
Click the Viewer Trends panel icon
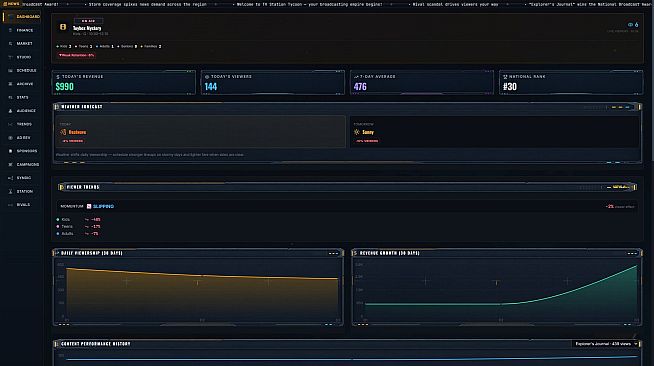click(x=62, y=187)
